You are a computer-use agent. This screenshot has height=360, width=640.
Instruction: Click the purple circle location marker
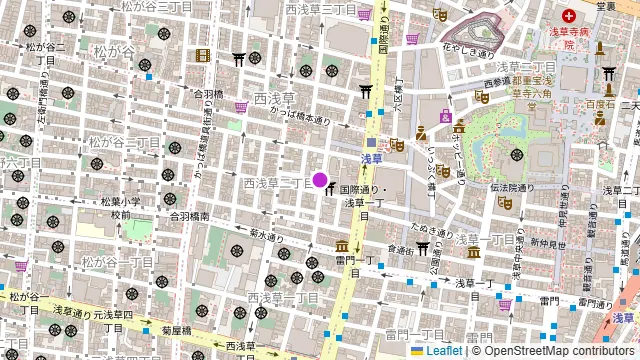320,180
